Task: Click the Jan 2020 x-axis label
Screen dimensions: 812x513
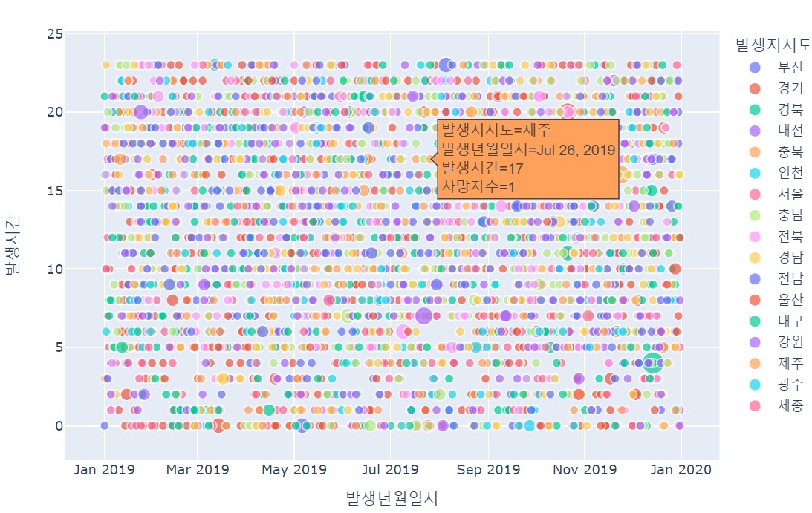Action: tap(681, 469)
